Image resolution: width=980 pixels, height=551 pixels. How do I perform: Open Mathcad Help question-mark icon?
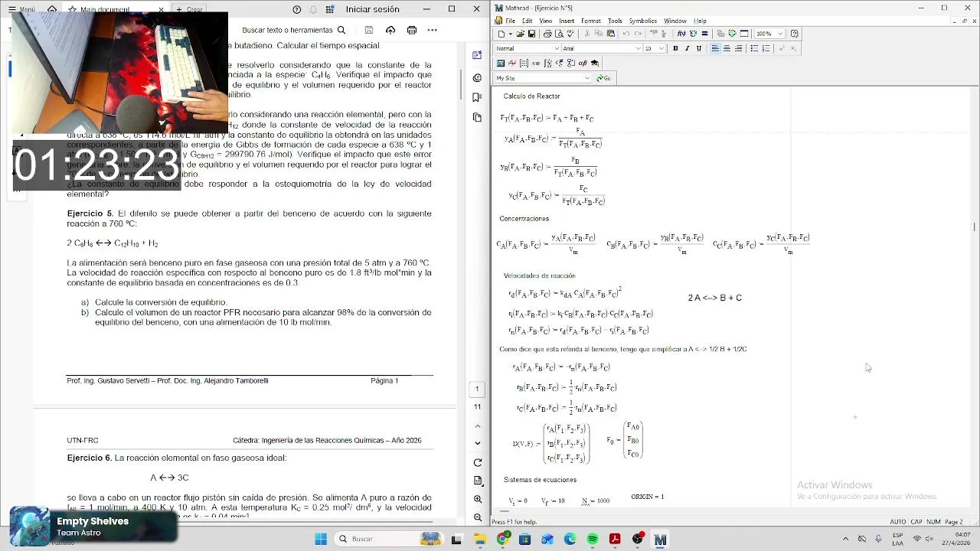pyautogui.click(x=794, y=34)
